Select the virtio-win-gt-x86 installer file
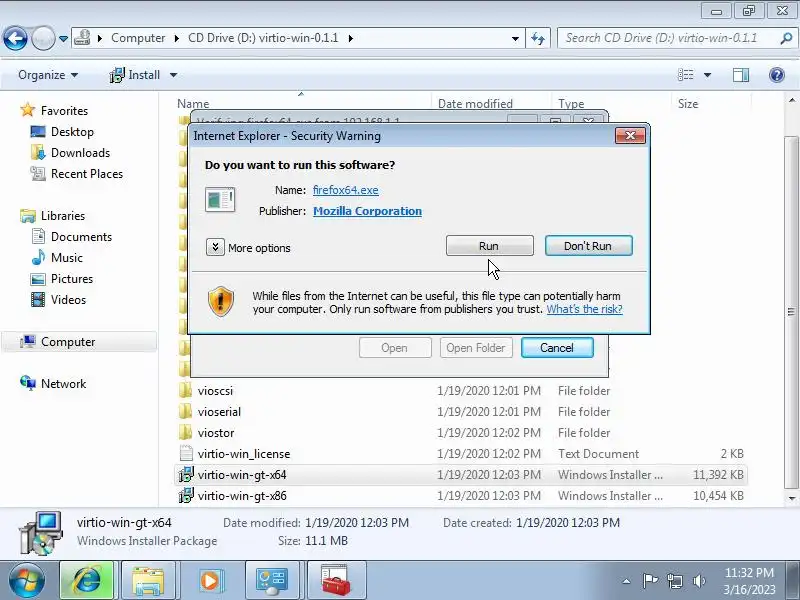This screenshot has height=600, width=800. (242, 495)
